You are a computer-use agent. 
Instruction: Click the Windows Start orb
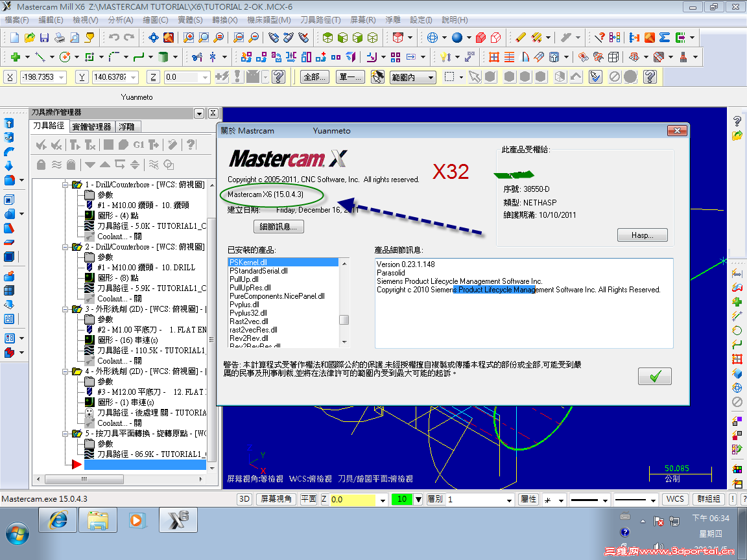point(17,534)
